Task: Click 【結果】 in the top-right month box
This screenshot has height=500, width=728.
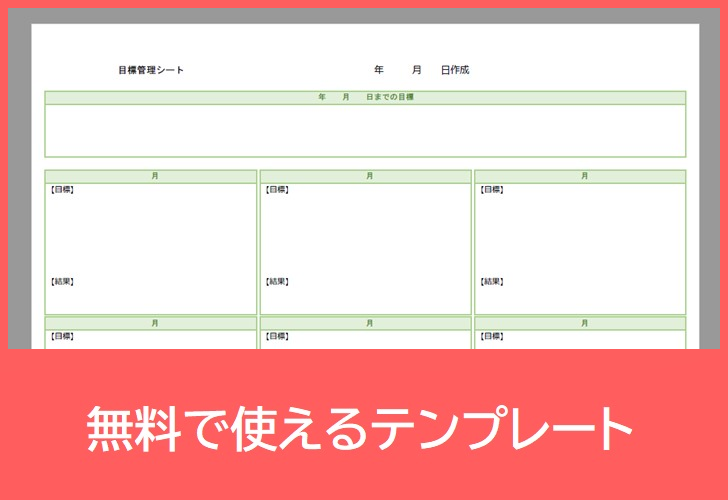Action: point(491,282)
